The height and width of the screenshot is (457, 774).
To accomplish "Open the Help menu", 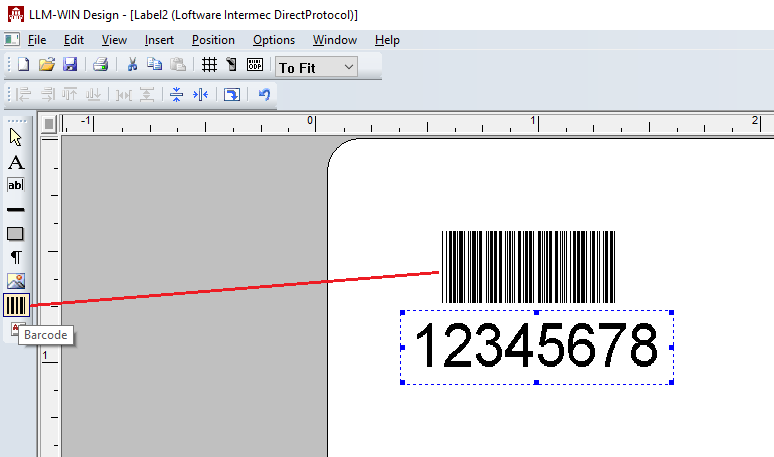I will (387, 40).
